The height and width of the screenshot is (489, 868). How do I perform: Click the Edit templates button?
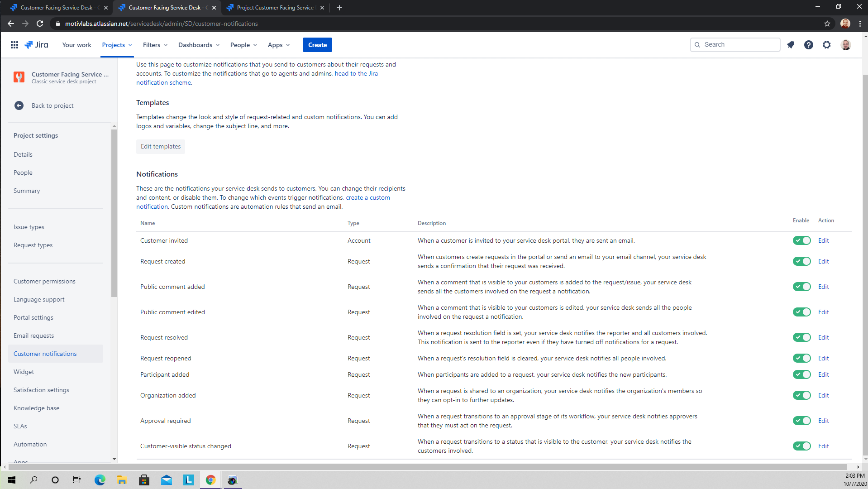tap(161, 146)
